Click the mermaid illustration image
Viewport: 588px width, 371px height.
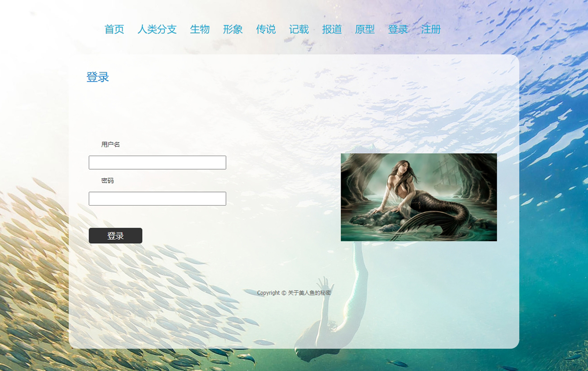(x=419, y=197)
